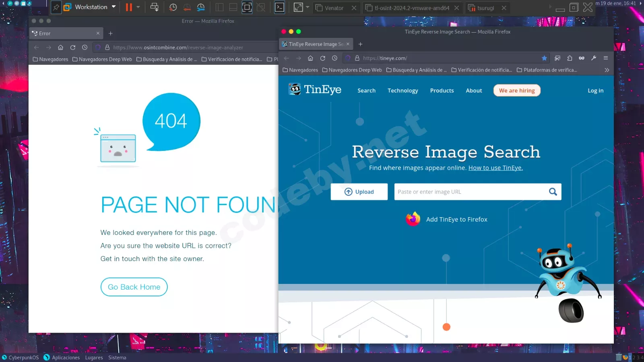Click the Upload image button
This screenshot has height=362, width=644.
[359, 192]
